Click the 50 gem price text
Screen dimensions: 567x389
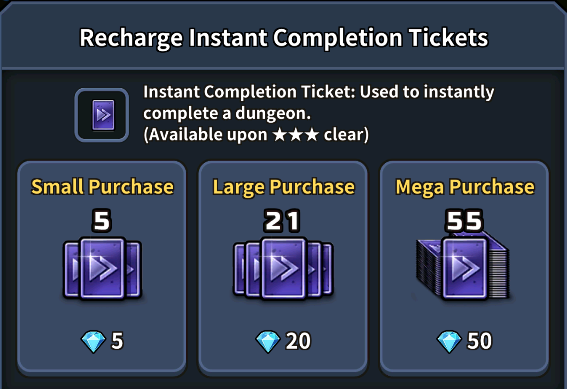pyautogui.click(x=479, y=341)
